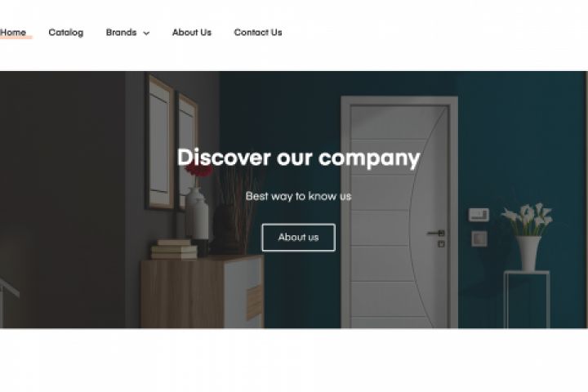Image resolution: width=588 pixels, height=392 pixels.
Task: Click the wall intercom panel above switch
Action: [479, 215]
